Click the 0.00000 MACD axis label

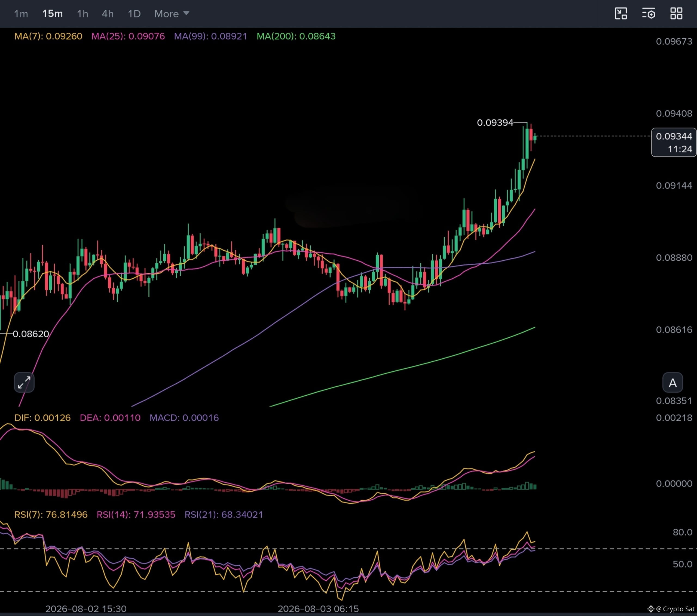click(x=674, y=483)
